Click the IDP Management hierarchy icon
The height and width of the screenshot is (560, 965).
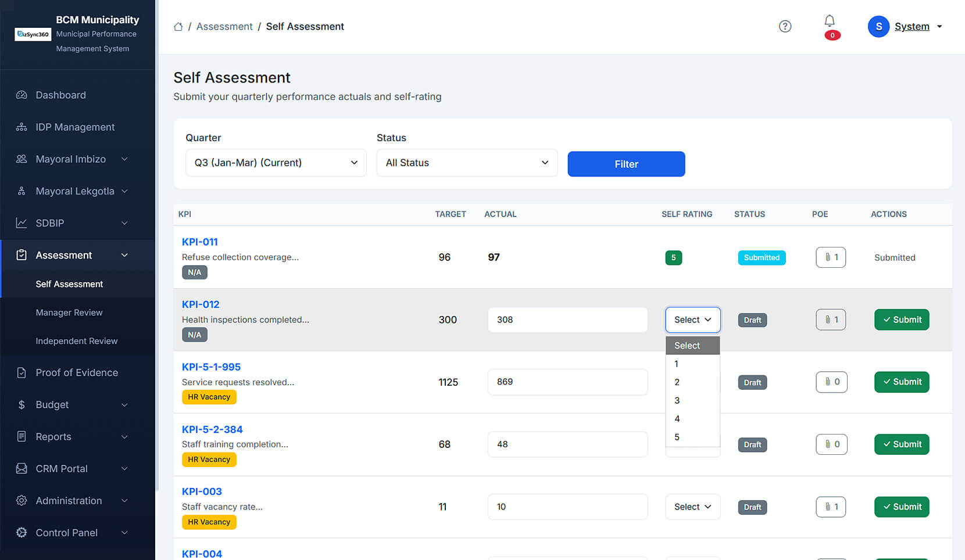click(22, 127)
